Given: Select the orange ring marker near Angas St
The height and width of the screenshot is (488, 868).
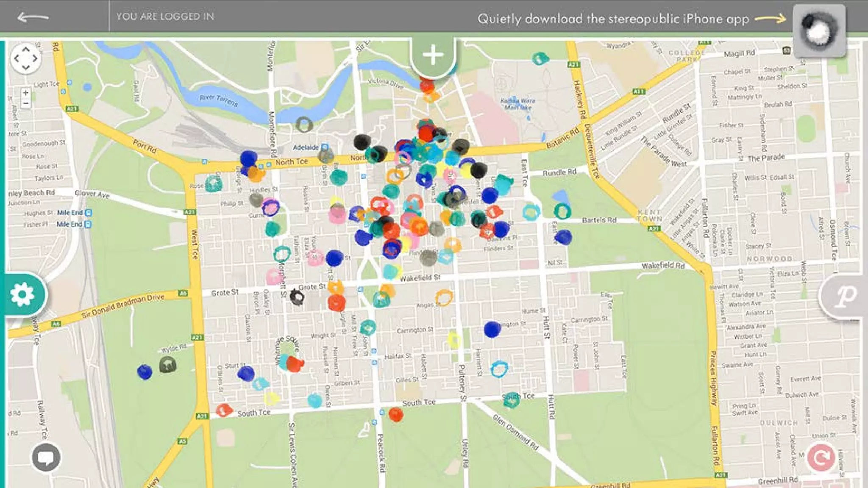Looking at the screenshot, I should [444, 297].
